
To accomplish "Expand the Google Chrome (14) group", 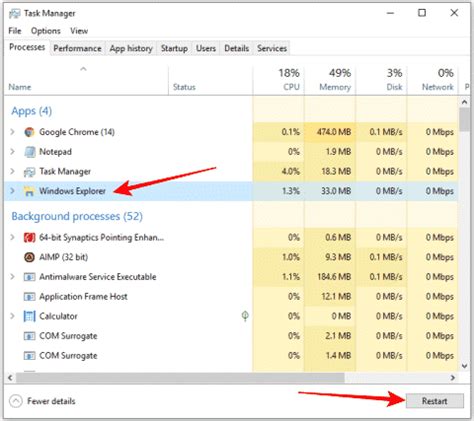I will point(13,132).
